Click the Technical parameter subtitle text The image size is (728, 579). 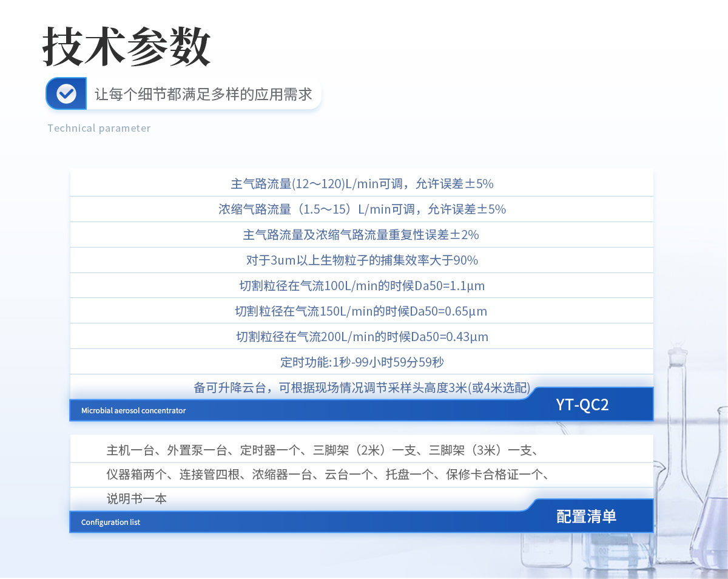coord(99,128)
